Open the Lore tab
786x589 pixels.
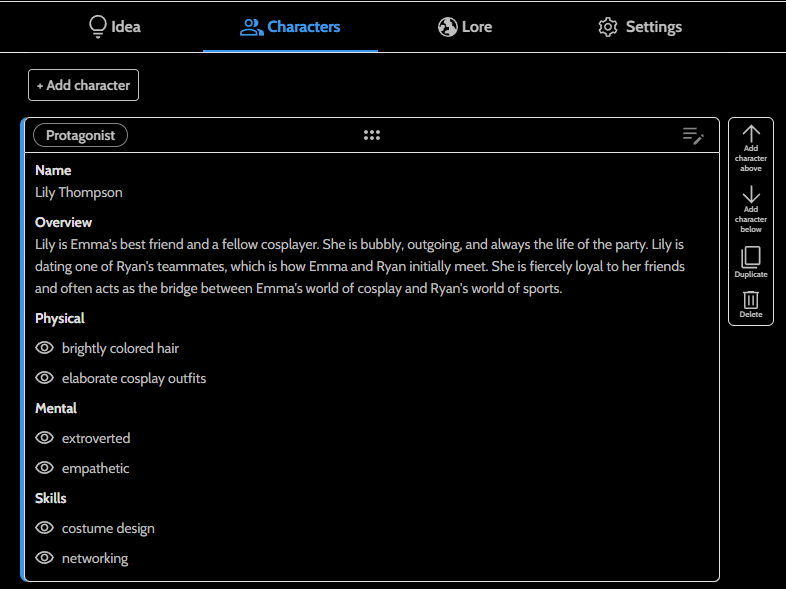click(x=465, y=27)
